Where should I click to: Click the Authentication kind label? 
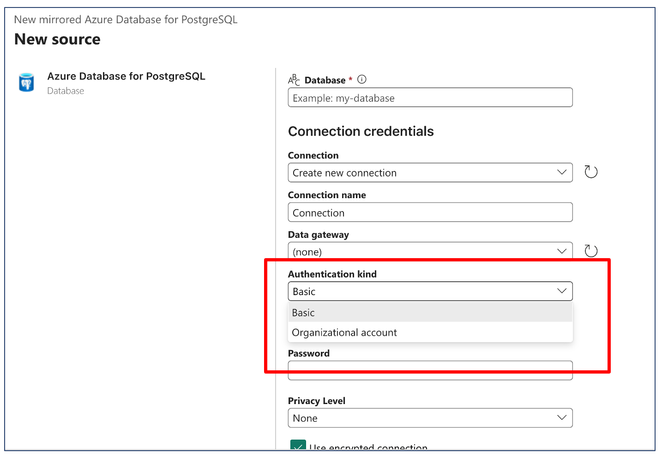(332, 274)
